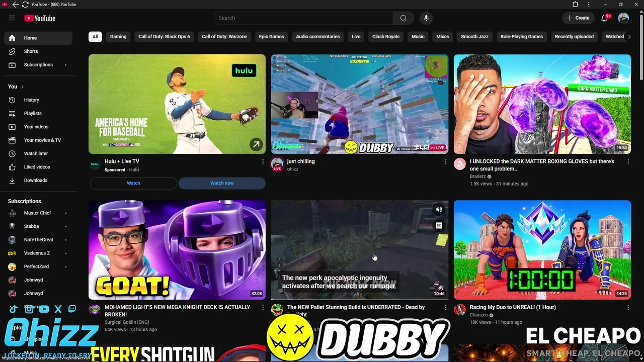
Task: Open Master Chief subscription channel
Action: [x=38, y=213]
